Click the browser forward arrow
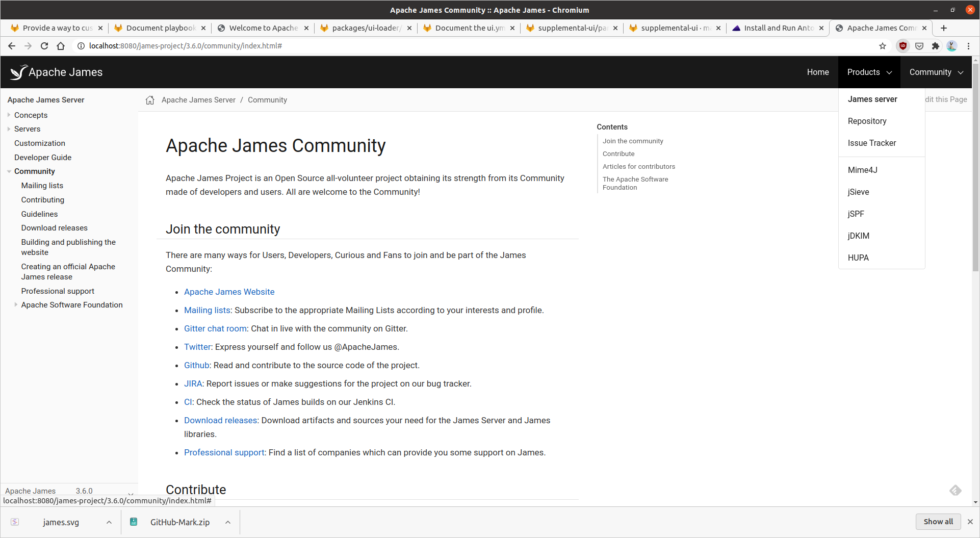Screen dimensions: 980x538 pos(28,46)
